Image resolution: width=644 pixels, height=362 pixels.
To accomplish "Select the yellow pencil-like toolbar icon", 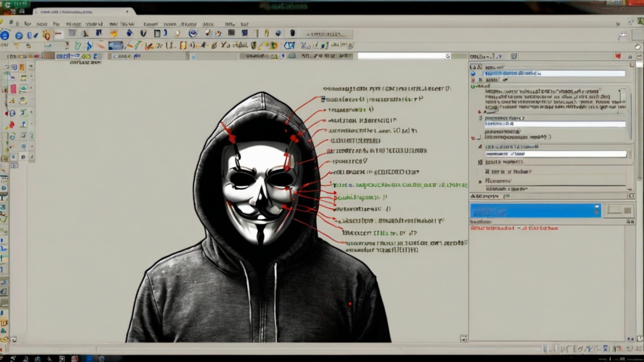I will click(267, 33).
